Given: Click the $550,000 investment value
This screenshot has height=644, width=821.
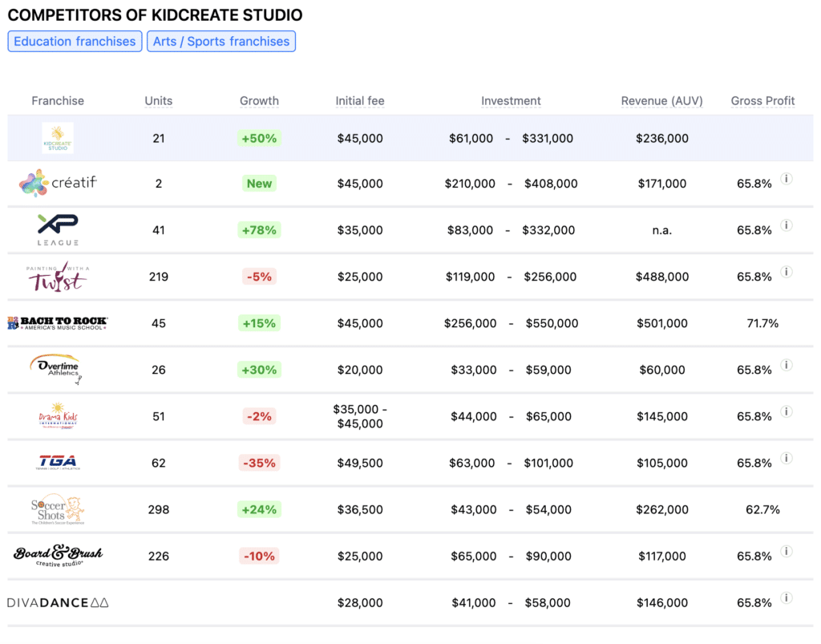Looking at the screenshot, I should pyautogui.click(x=552, y=323).
